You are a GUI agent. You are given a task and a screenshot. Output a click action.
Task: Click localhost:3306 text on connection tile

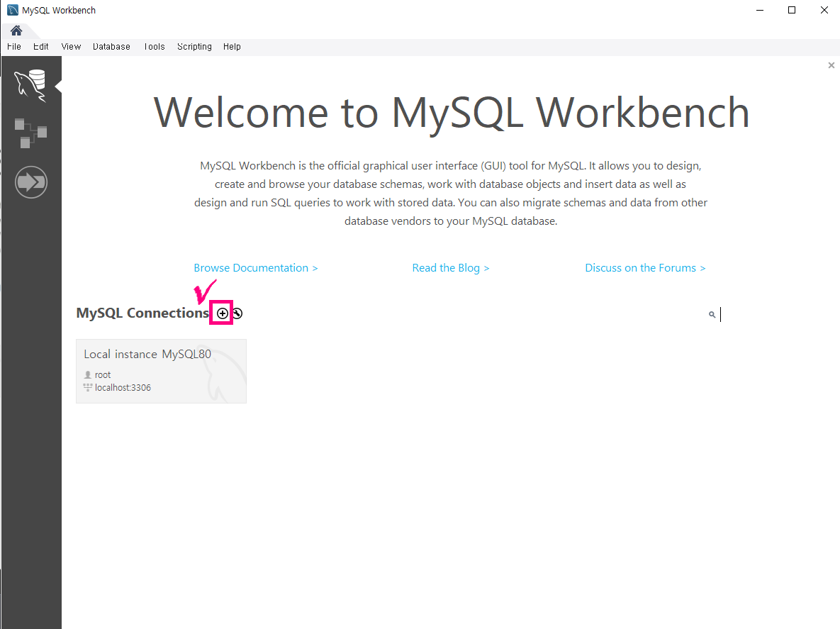123,387
